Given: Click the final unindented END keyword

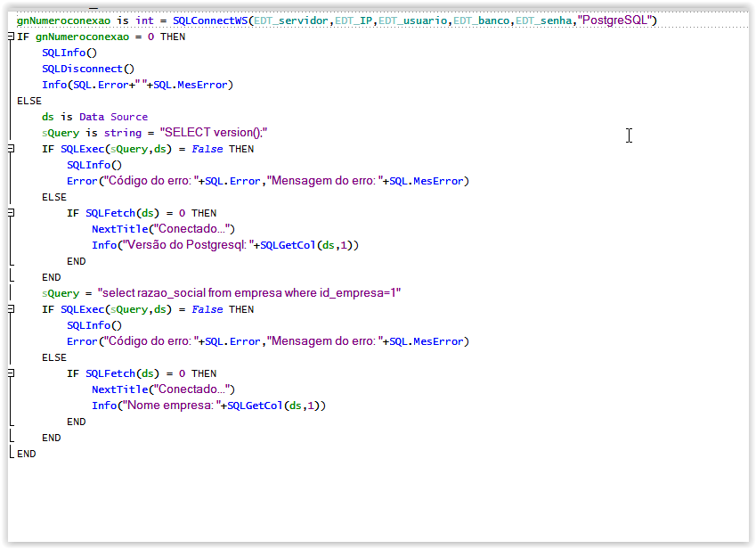Looking at the screenshot, I should coord(27,454).
